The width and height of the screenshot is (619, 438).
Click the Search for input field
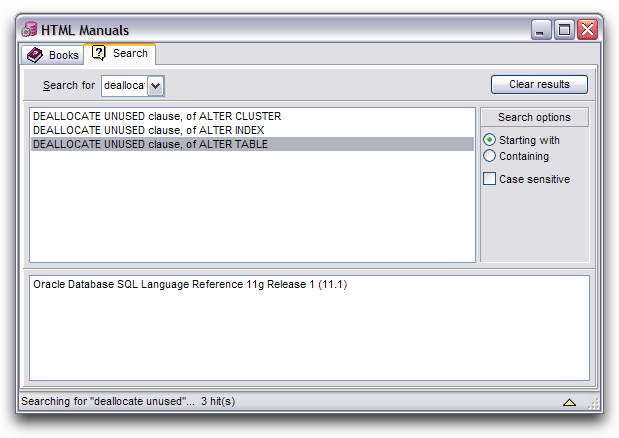point(125,86)
